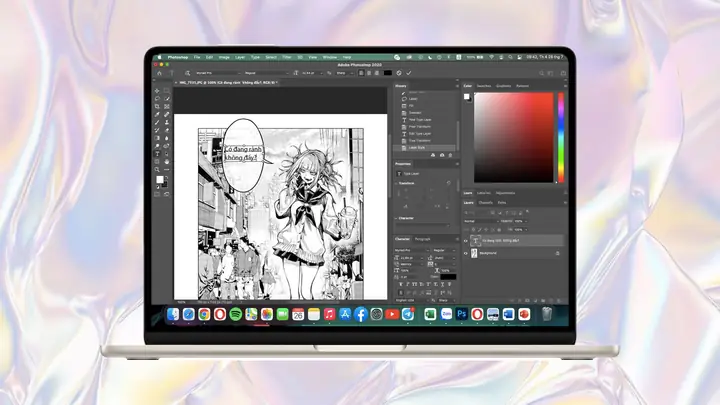The image size is (720, 405).
Task: Open Finder from the Dock
Action: click(x=173, y=314)
